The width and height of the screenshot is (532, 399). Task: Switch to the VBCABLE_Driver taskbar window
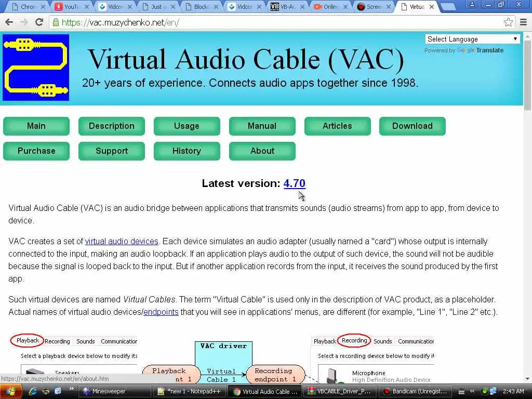pyautogui.click(x=339, y=391)
